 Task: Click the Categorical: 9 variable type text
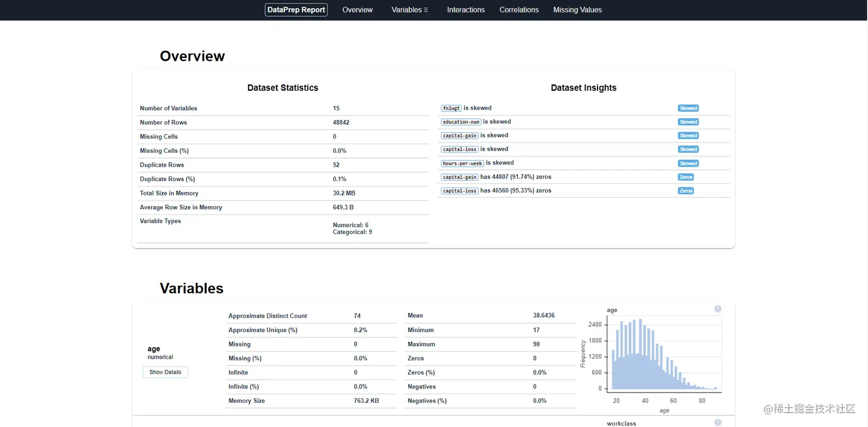[352, 232]
